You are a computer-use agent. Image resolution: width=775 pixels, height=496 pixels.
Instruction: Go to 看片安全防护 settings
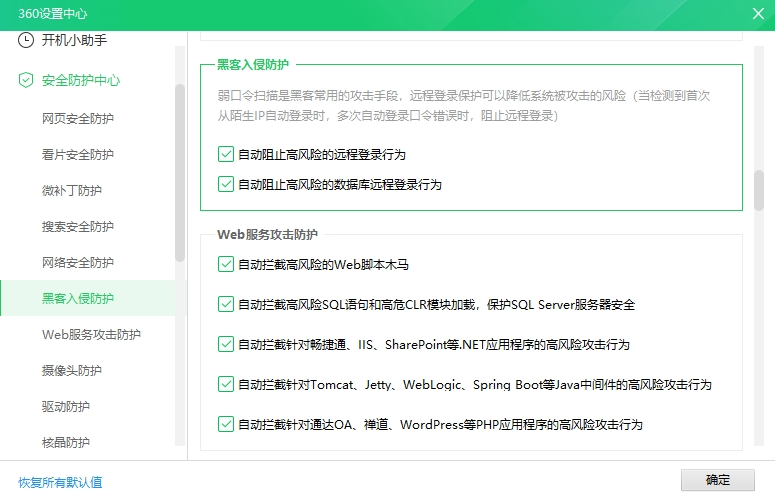78,155
